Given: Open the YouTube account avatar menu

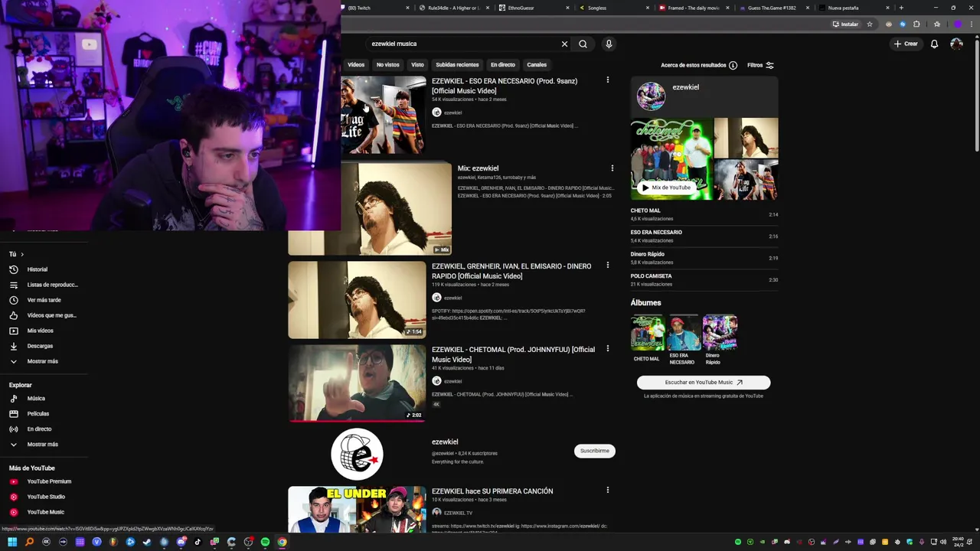Looking at the screenshot, I should [x=956, y=44].
